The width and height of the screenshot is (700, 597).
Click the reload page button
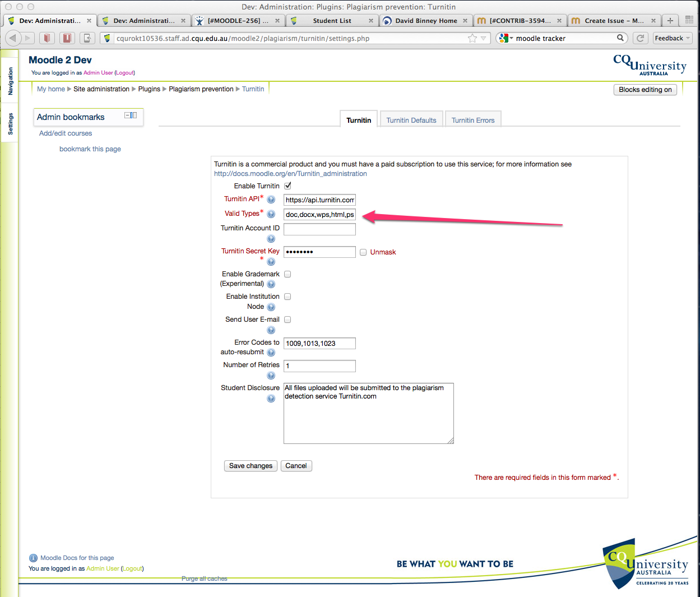[640, 38]
